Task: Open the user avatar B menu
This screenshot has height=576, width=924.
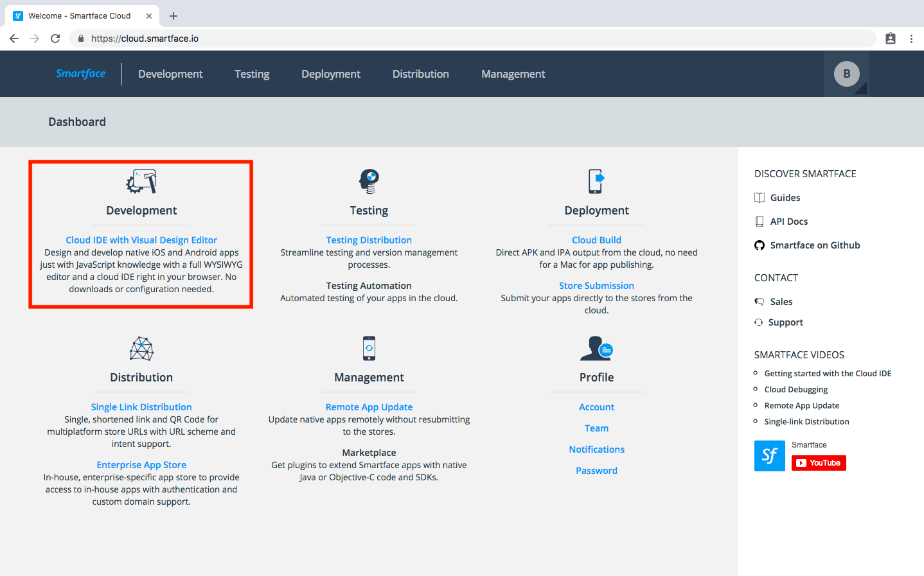Action: 847,74
